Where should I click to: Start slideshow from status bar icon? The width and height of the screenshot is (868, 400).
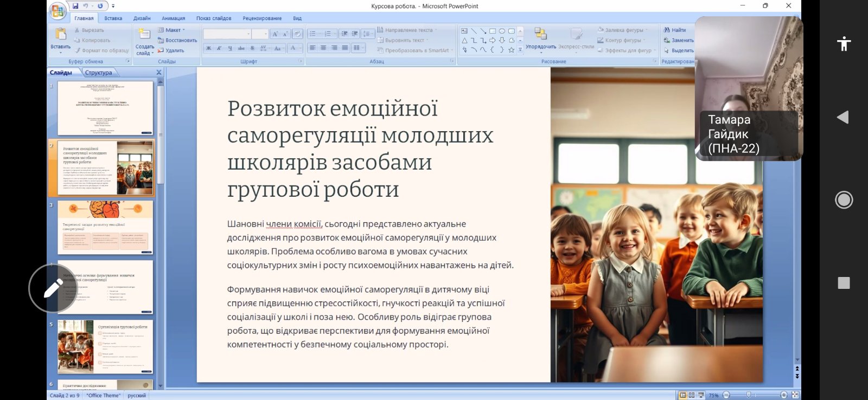click(701, 395)
